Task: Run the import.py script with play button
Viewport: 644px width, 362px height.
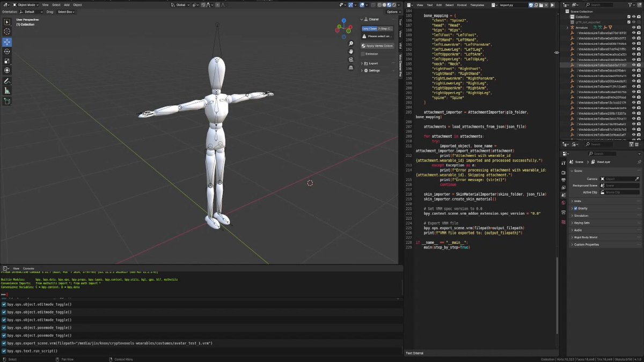Action: click(552, 5)
